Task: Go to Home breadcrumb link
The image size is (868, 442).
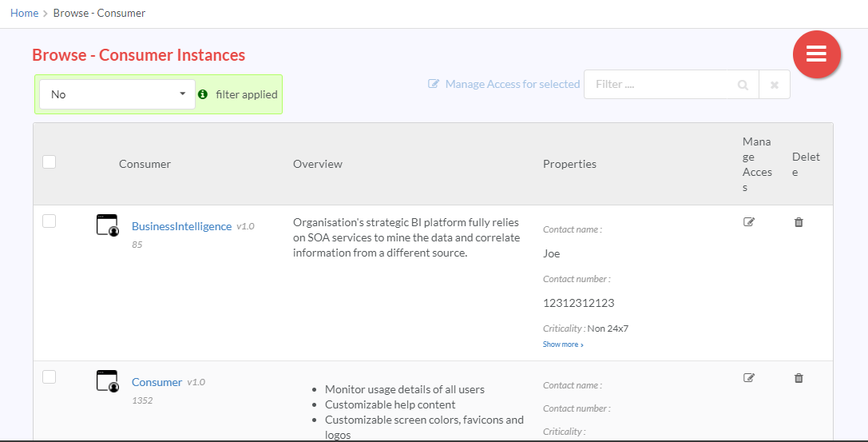Action: pyautogui.click(x=25, y=14)
